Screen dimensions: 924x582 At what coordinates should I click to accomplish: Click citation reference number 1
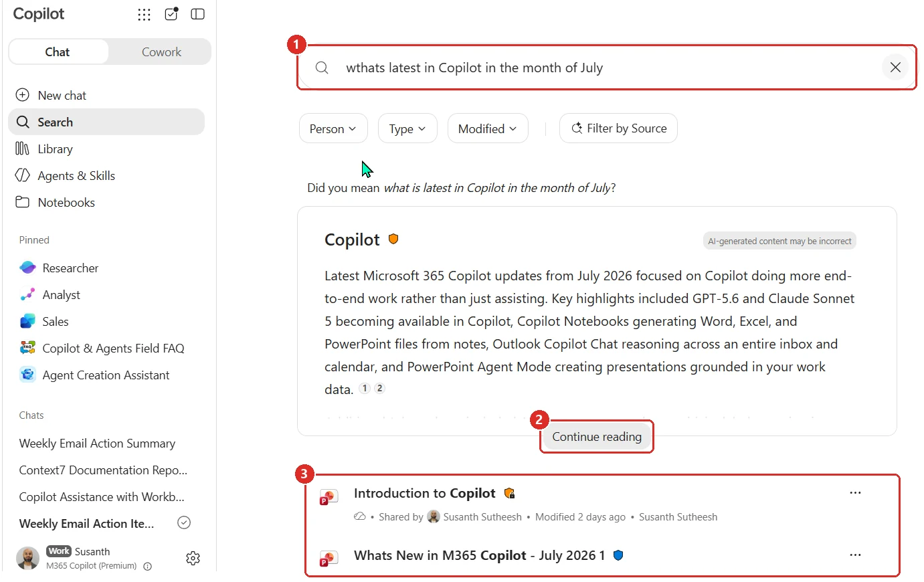[365, 388]
